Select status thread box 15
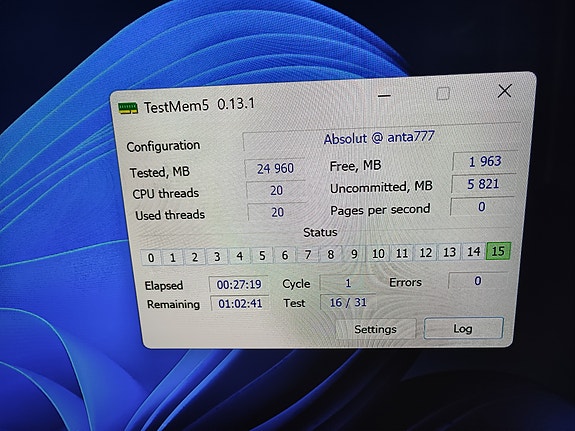 [498, 251]
